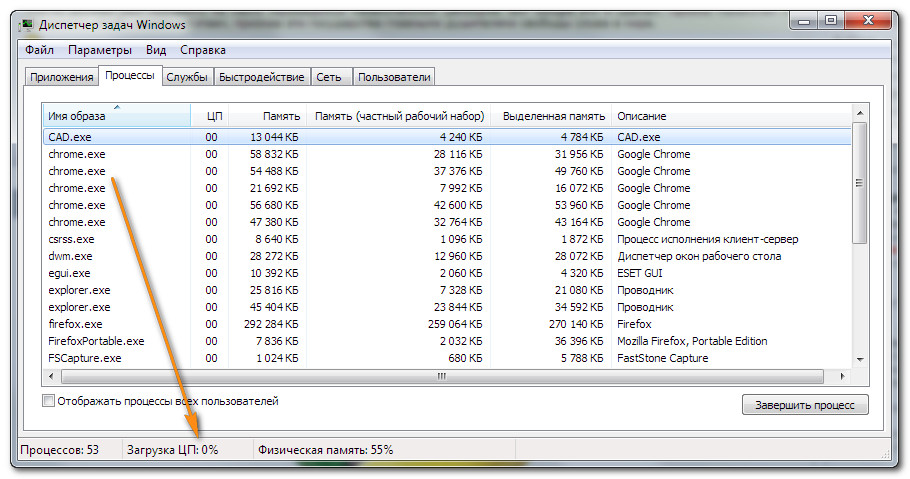Switch to the Процессы tab

129,75
